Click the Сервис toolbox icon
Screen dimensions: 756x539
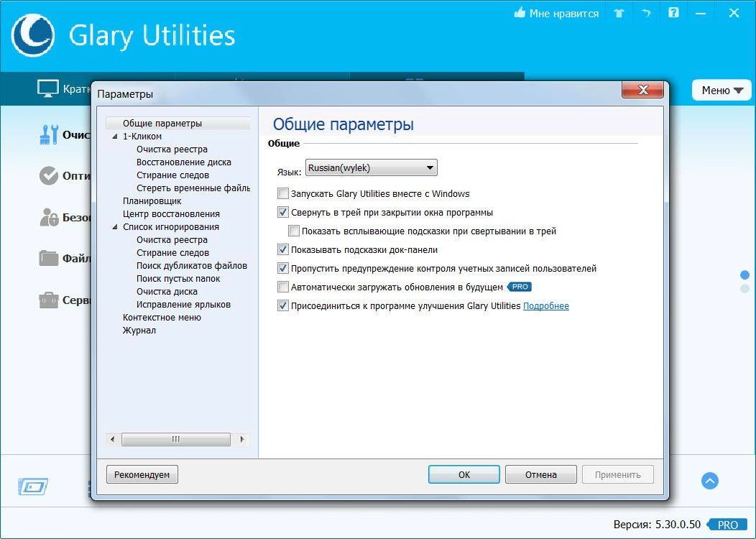coord(49,300)
